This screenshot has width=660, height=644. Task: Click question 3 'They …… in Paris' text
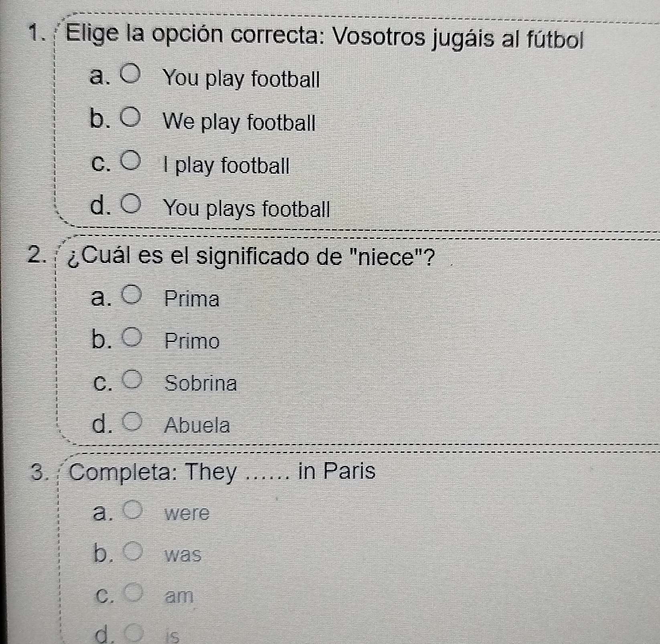(x=223, y=472)
